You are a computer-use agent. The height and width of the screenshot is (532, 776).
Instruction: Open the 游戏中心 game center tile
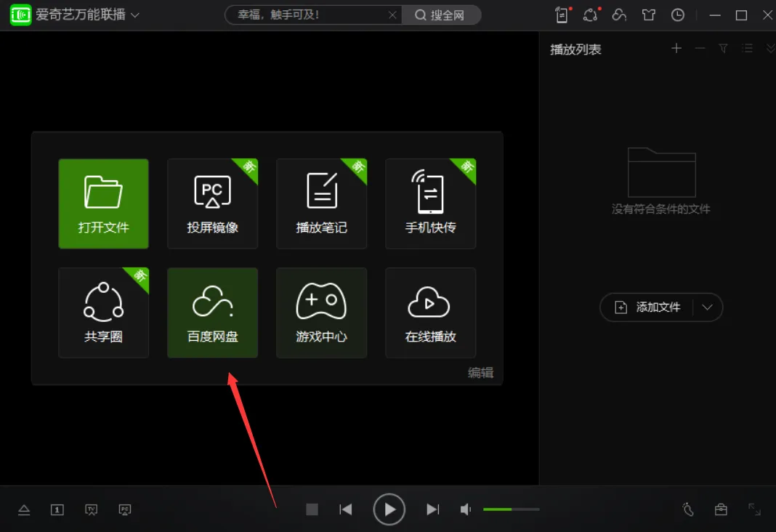click(x=321, y=313)
